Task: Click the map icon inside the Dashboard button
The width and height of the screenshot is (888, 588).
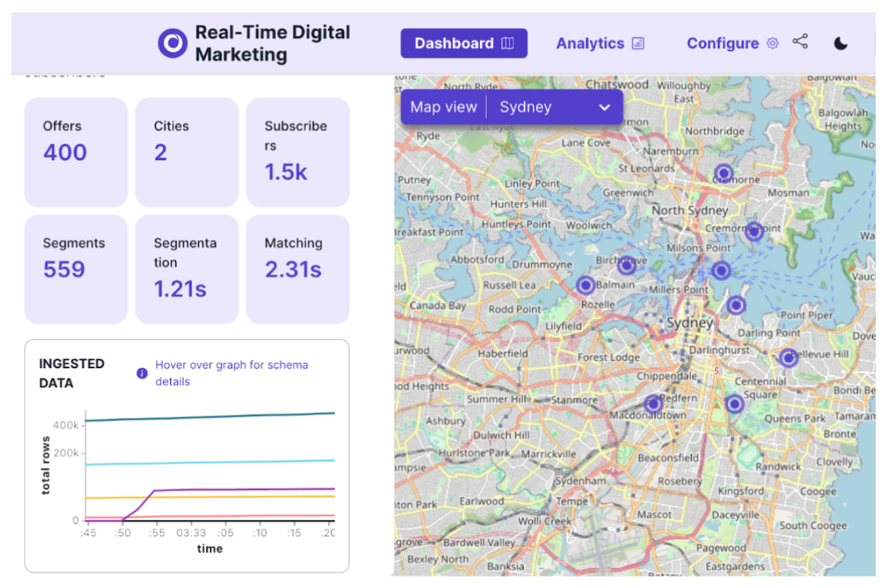Action: [507, 43]
